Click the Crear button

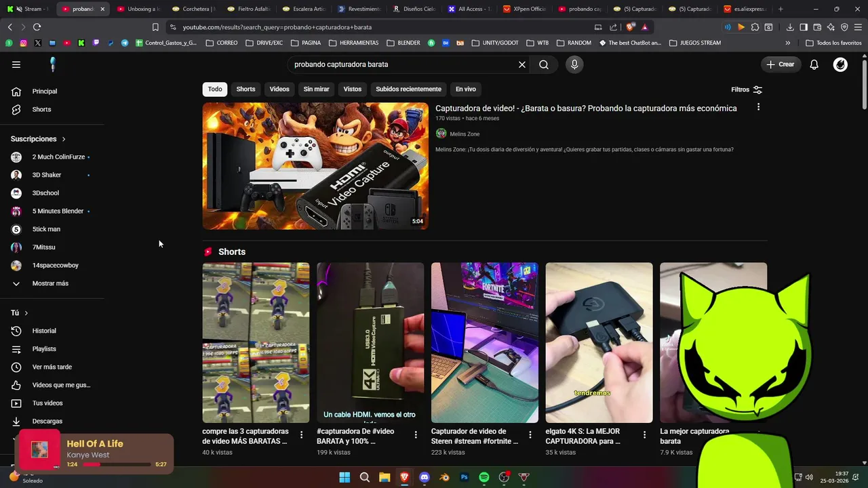[x=781, y=64]
